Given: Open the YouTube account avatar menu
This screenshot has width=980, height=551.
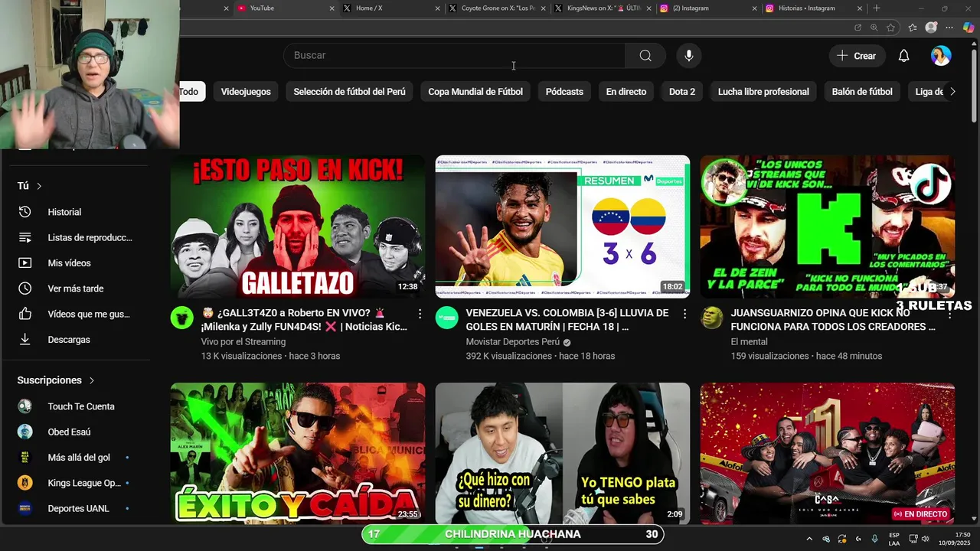Looking at the screenshot, I should pyautogui.click(x=941, y=56).
